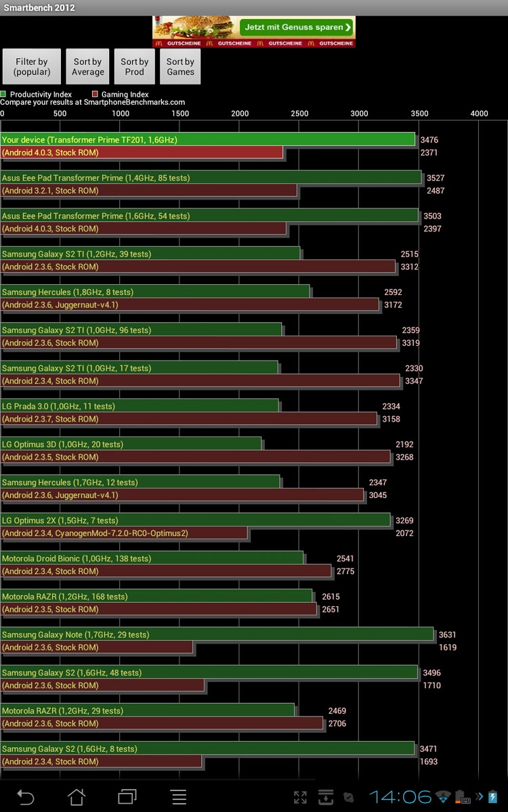Click the gaming score value 2775

coord(345,571)
